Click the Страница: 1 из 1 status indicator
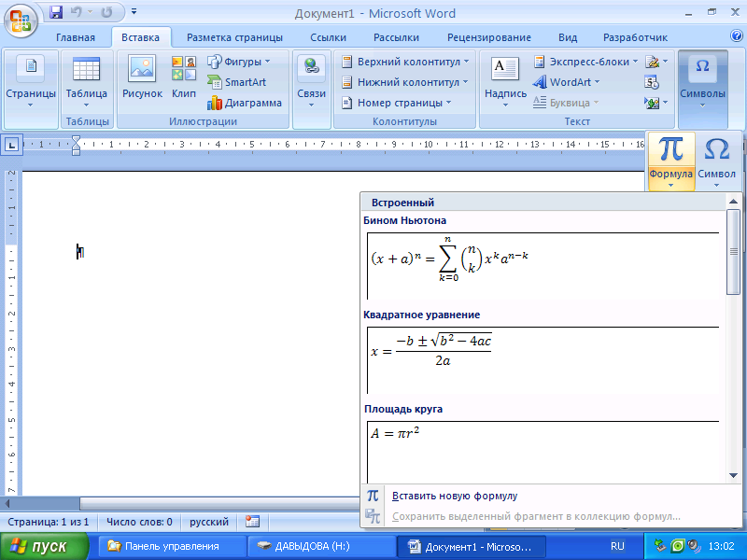 pos(49,522)
